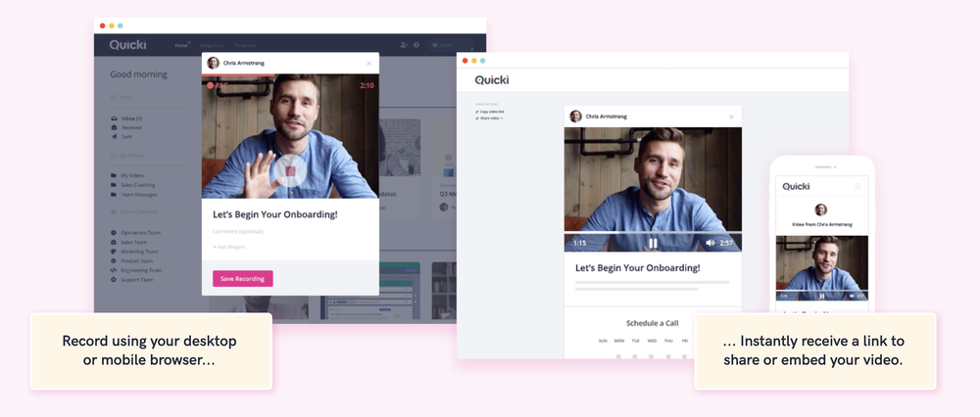Click the 'Good morning' greeting text
This screenshot has width=980, height=417.
click(139, 74)
